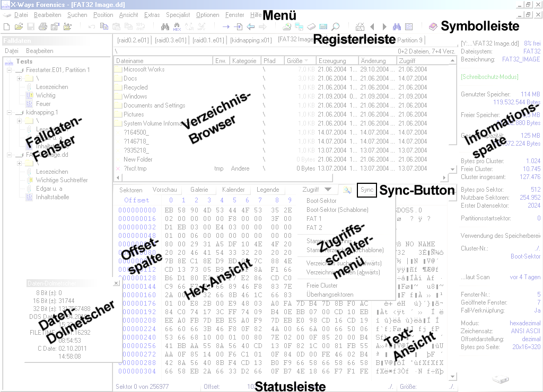The width and height of the screenshot is (543, 392).
Task: Open the Specialist menu
Action: click(178, 15)
